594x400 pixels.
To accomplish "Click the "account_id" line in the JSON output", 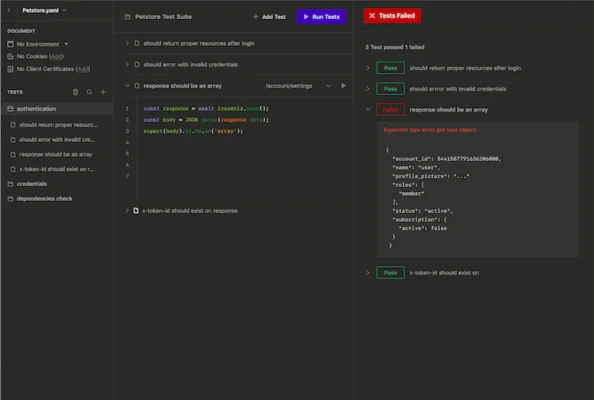I will click(x=447, y=159).
